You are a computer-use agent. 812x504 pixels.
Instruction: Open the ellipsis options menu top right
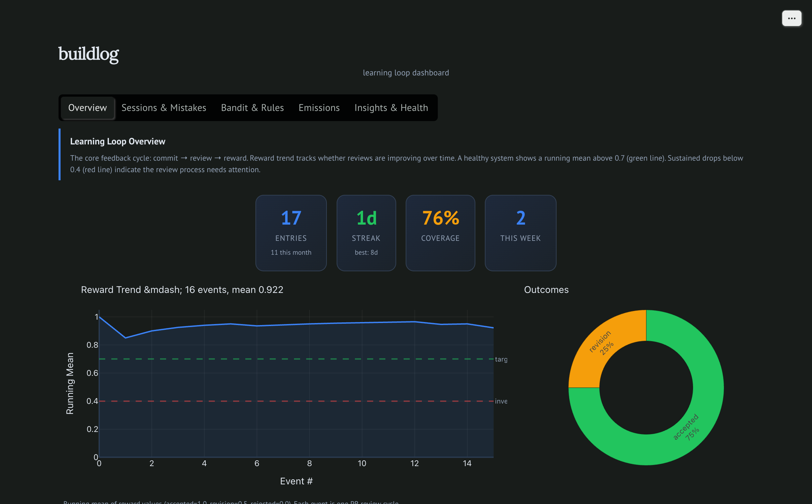coord(791,18)
